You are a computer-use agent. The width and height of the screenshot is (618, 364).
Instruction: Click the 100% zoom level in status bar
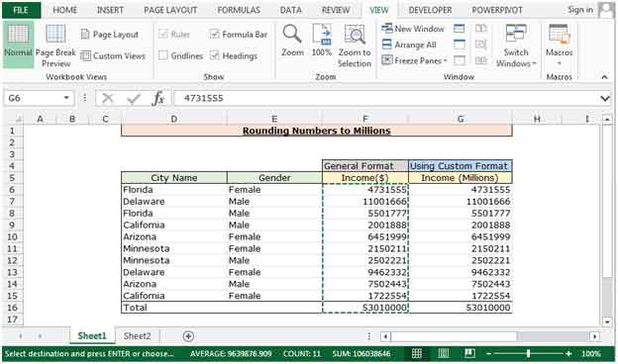pyautogui.click(x=590, y=354)
